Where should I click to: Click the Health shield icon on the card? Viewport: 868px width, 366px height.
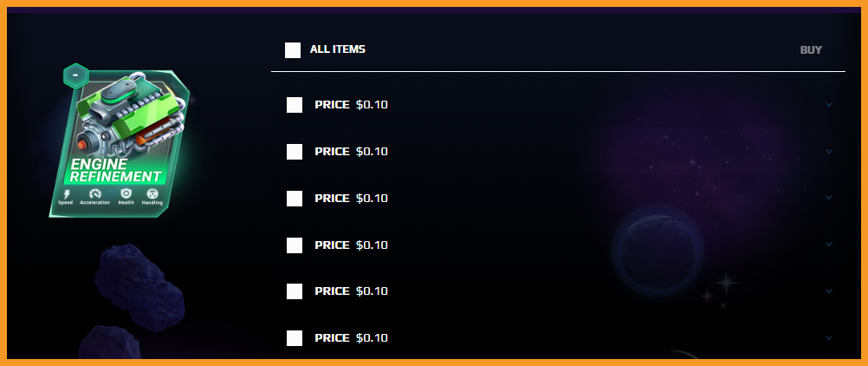point(126,193)
